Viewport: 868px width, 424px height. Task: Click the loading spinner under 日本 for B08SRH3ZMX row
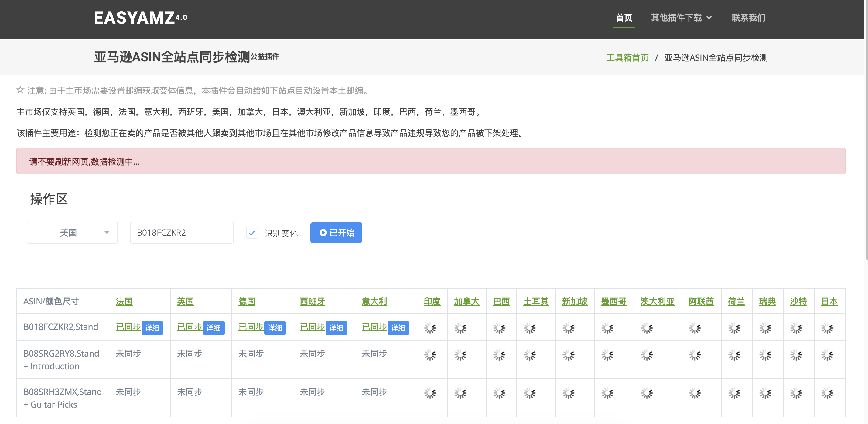pyautogui.click(x=827, y=393)
